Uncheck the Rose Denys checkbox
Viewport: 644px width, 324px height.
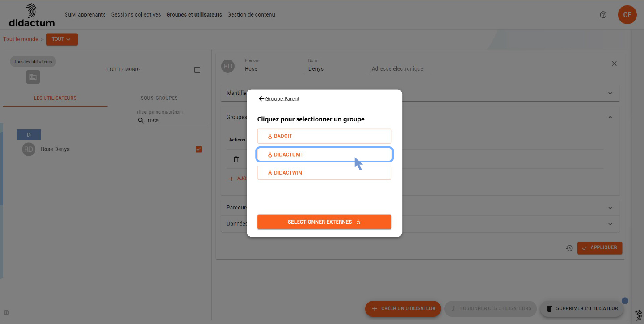click(199, 149)
